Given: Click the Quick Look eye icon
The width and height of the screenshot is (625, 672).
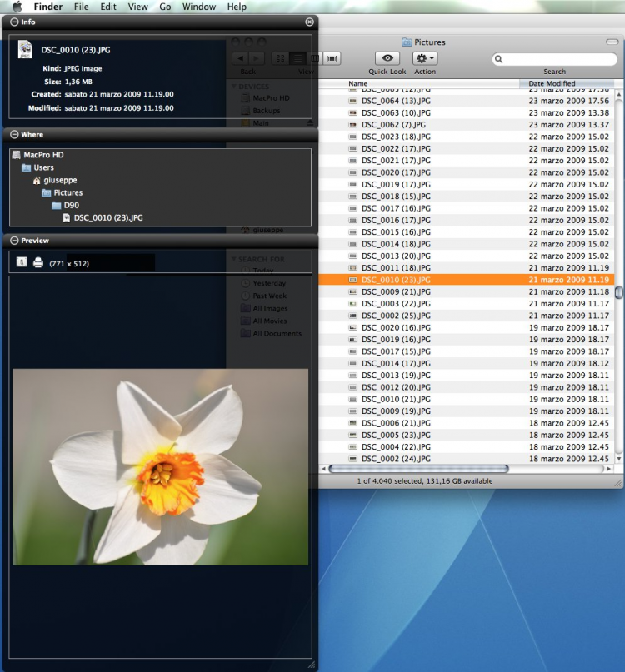Looking at the screenshot, I should pos(387,58).
